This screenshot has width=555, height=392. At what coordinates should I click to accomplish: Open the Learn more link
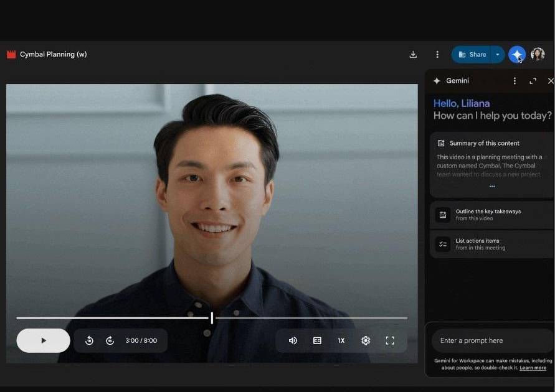(x=533, y=368)
